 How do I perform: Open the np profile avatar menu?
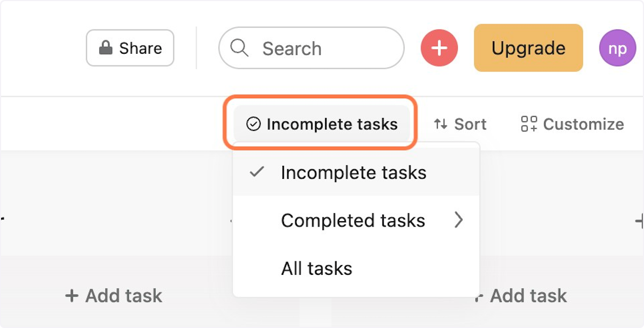pyautogui.click(x=617, y=48)
